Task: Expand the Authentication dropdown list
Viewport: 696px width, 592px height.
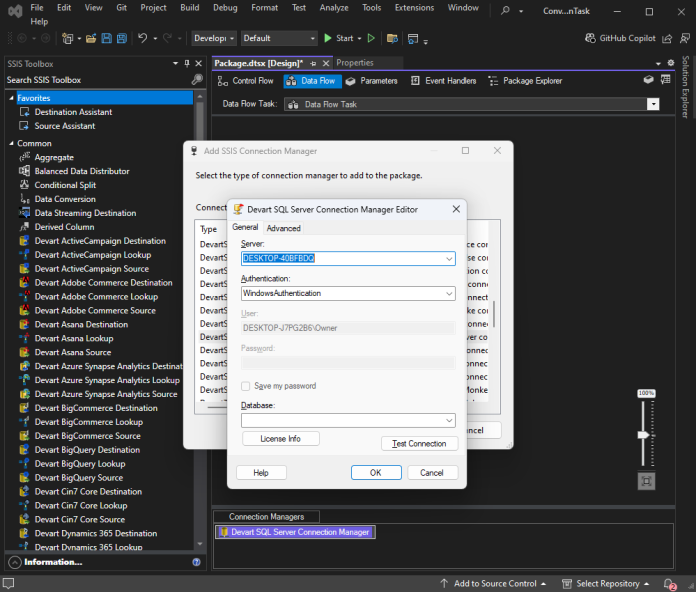Action: [449, 294]
